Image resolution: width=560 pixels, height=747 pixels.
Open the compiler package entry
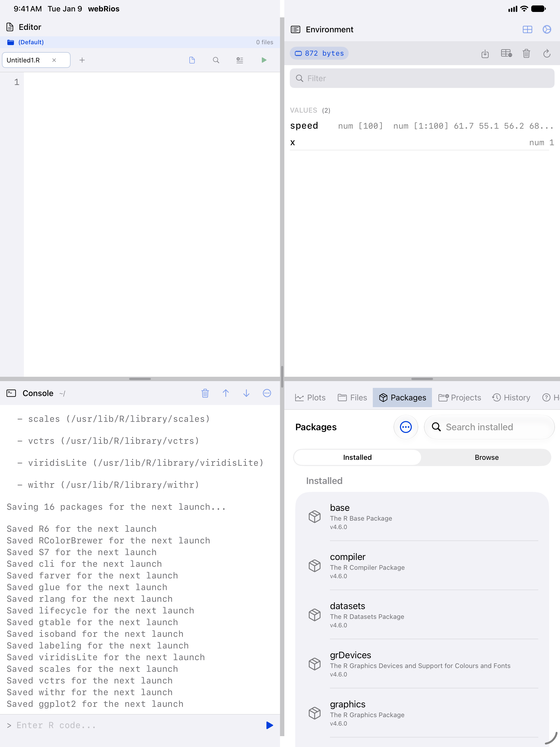422,566
